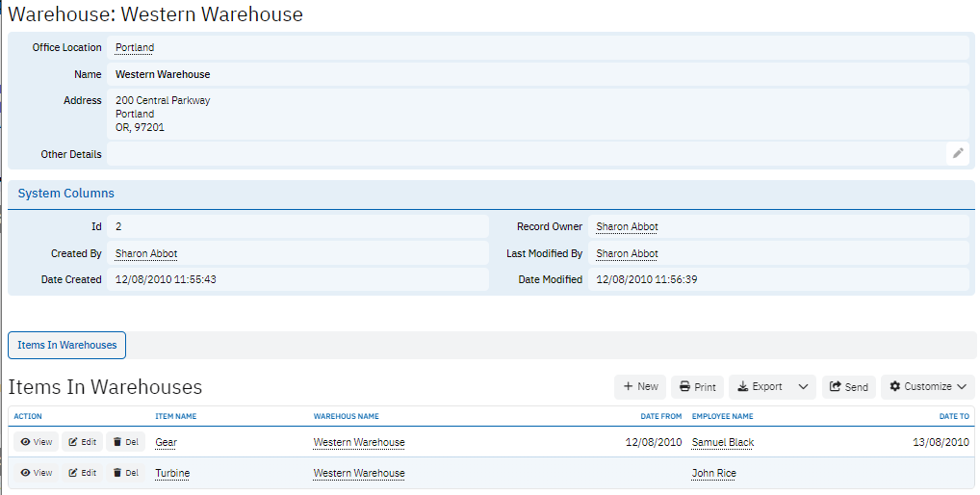Click the Export button

(x=759, y=387)
